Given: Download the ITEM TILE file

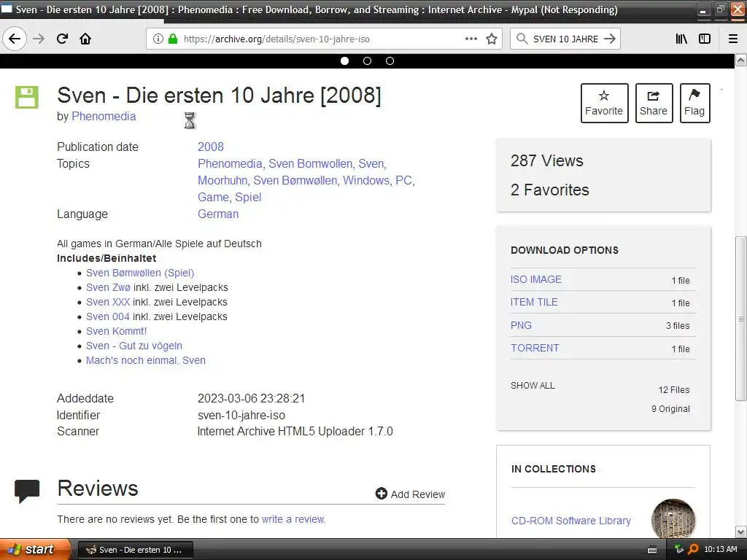Looking at the screenshot, I should pyautogui.click(x=534, y=302).
